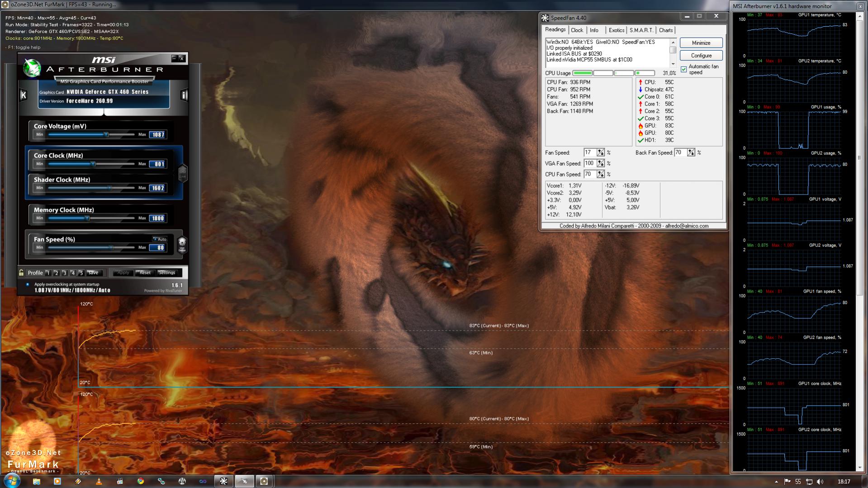
Task: Save the current Afterburner profile
Action: coord(94,273)
